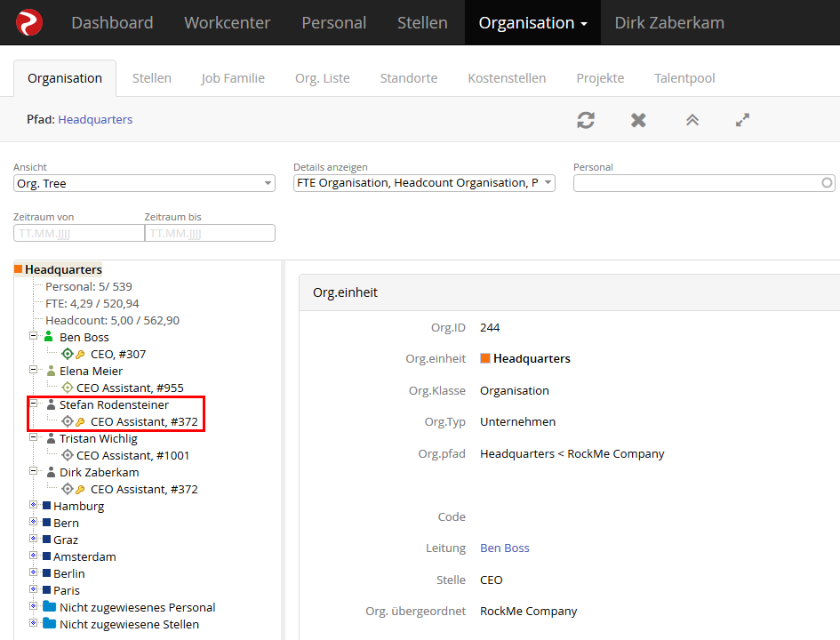The height and width of the screenshot is (640, 840).
Task: Click key icon under Dirk Zaberkam
Action: 80,489
